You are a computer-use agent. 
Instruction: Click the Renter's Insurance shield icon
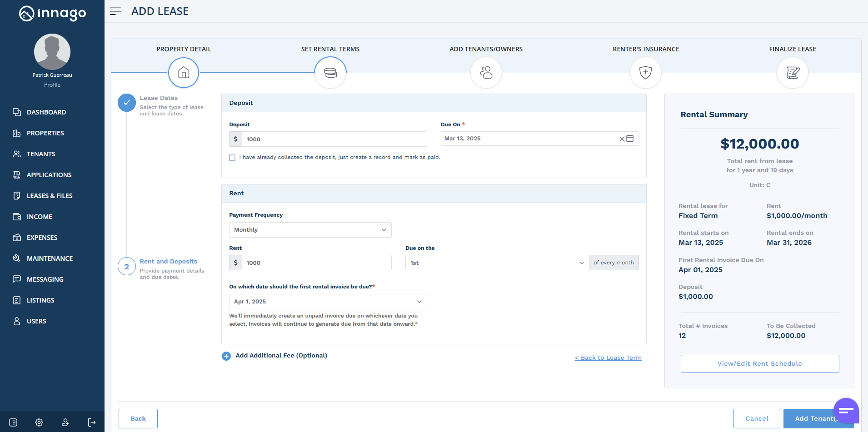tap(645, 73)
